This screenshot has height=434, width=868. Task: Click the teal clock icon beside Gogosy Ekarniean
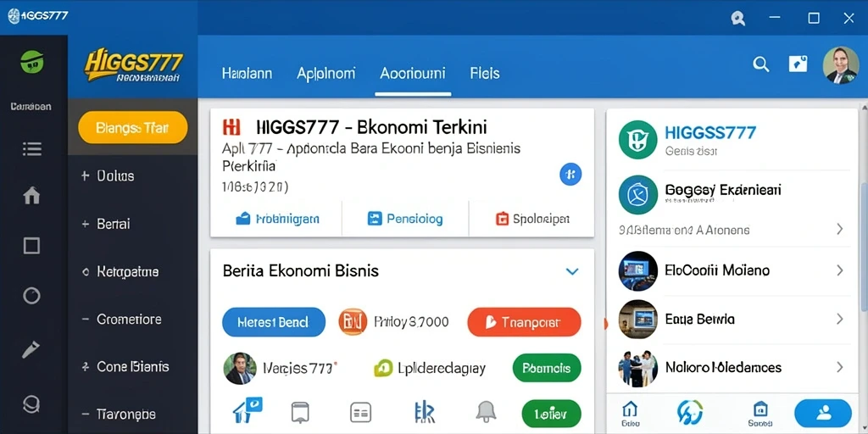point(638,195)
